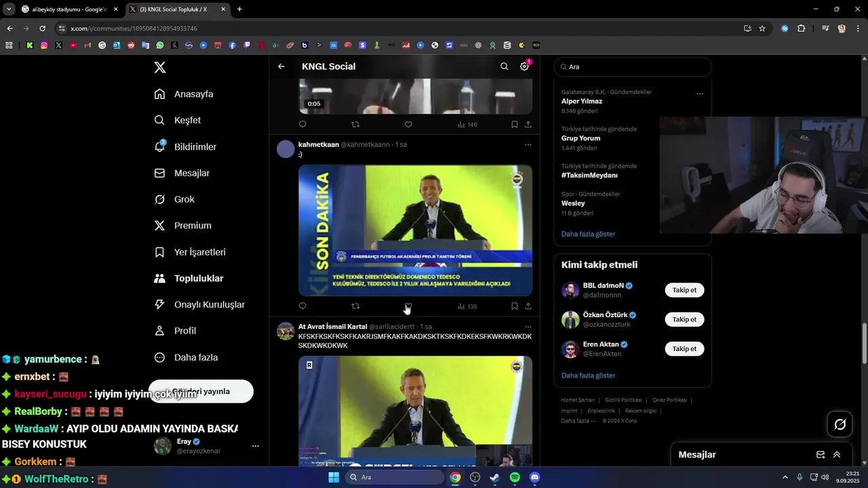Reload the page
The image size is (868, 488).
click(42, 28)
